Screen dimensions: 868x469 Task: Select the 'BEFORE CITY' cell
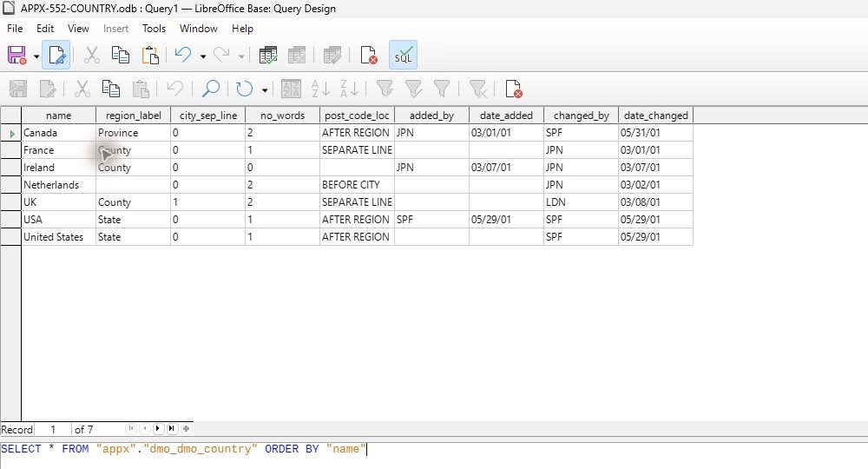pos(357,185)
